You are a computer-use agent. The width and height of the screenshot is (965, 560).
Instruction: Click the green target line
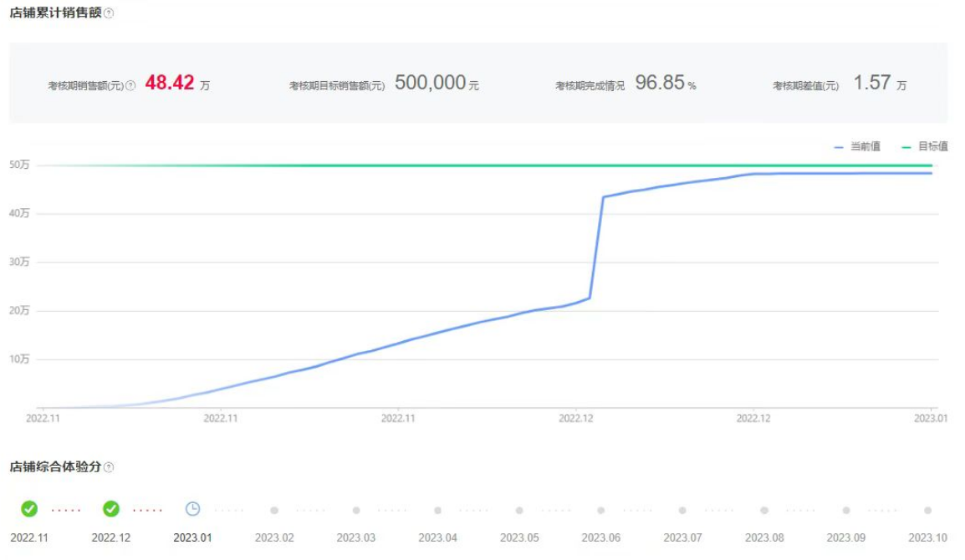[x=486, y=165]
